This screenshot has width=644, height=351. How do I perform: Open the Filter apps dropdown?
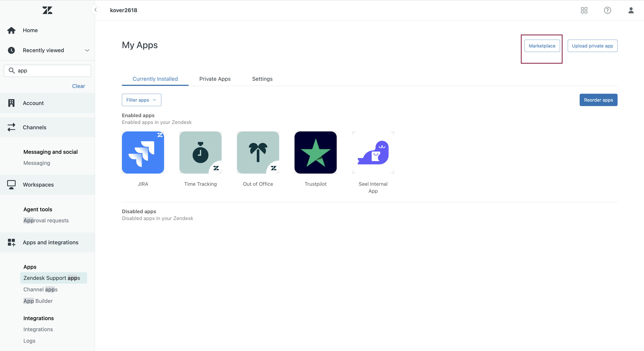pos(141,100)
